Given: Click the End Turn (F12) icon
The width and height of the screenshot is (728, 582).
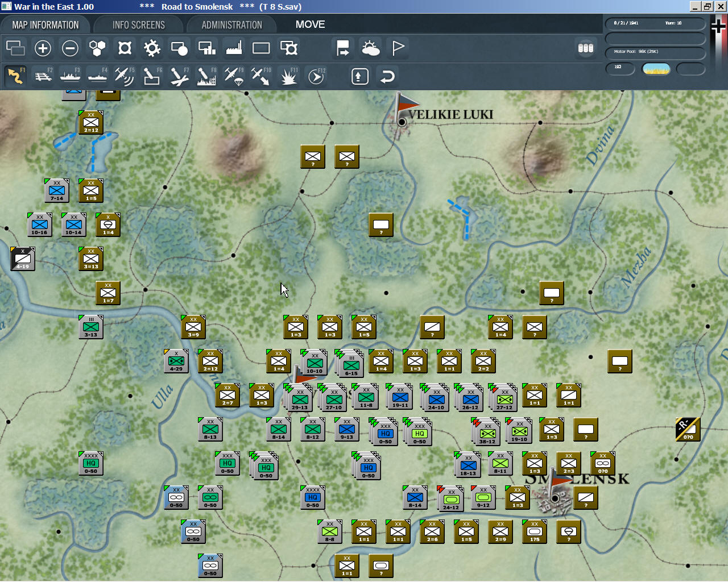Looking at the screenshot, I should [316, 76].
